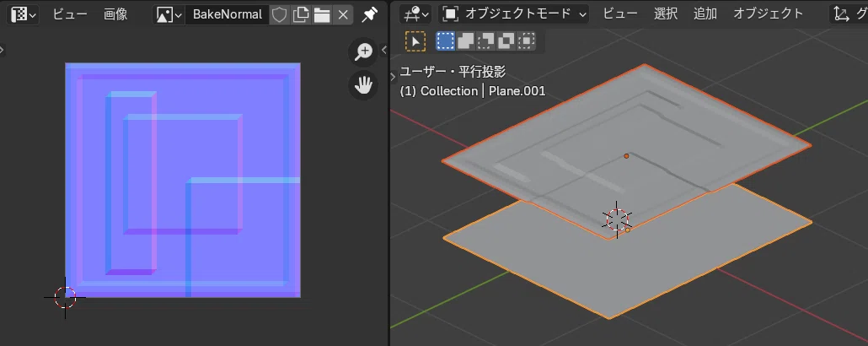The image size is (868, 346).
Task: Choose the Invert selection mode
Action: (506, 41)
